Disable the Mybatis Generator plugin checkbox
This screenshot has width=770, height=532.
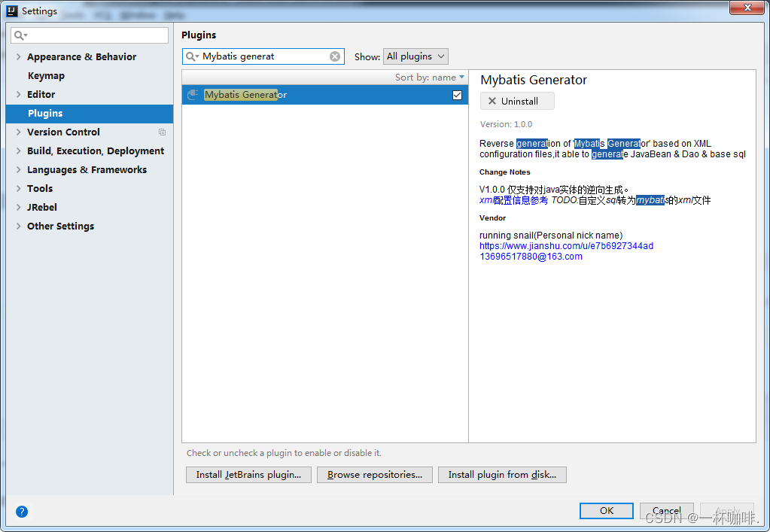[457, 96]
